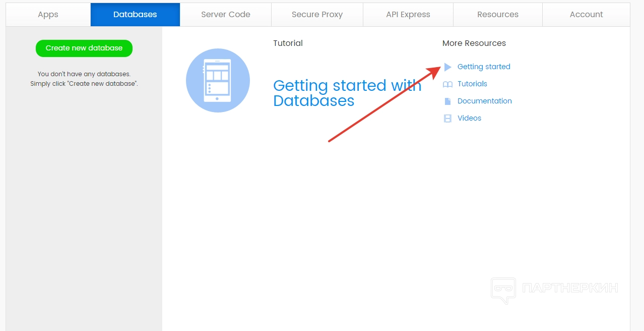Screen dimensions: 644x331
Task: Switch to the Resources tab
Action: tap(498, 15)
